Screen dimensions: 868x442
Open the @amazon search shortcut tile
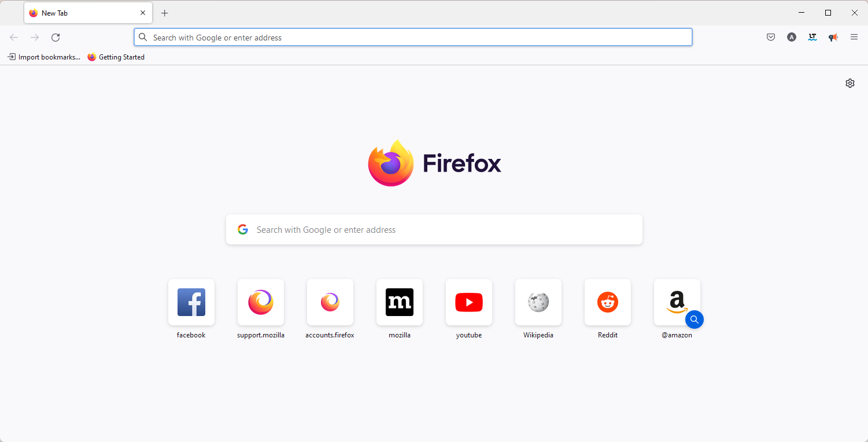(677, 302)
